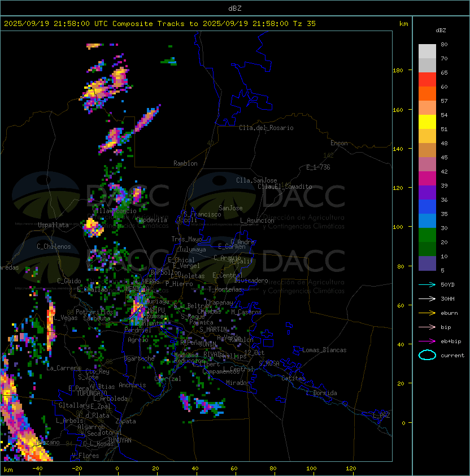Click the Lomas_Blancas place label
This screenshot has height=476, width=470.
pyautogui.click(x=324, y=350)
